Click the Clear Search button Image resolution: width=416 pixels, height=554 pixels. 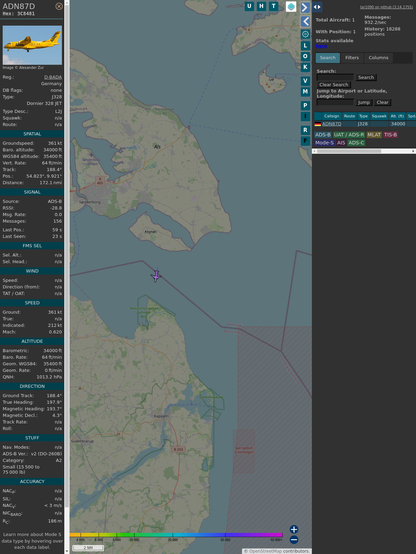point(334,85)
